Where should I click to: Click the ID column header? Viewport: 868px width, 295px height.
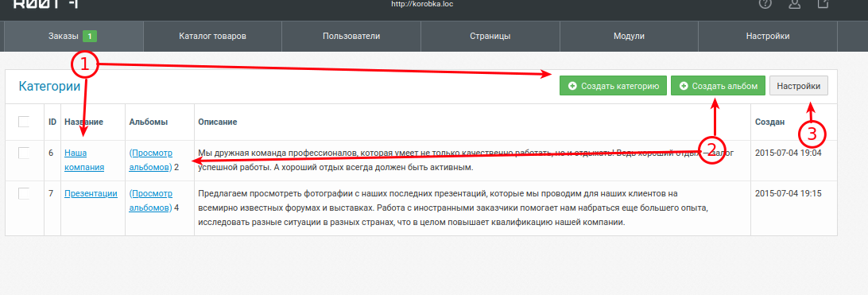pos(52,122)
